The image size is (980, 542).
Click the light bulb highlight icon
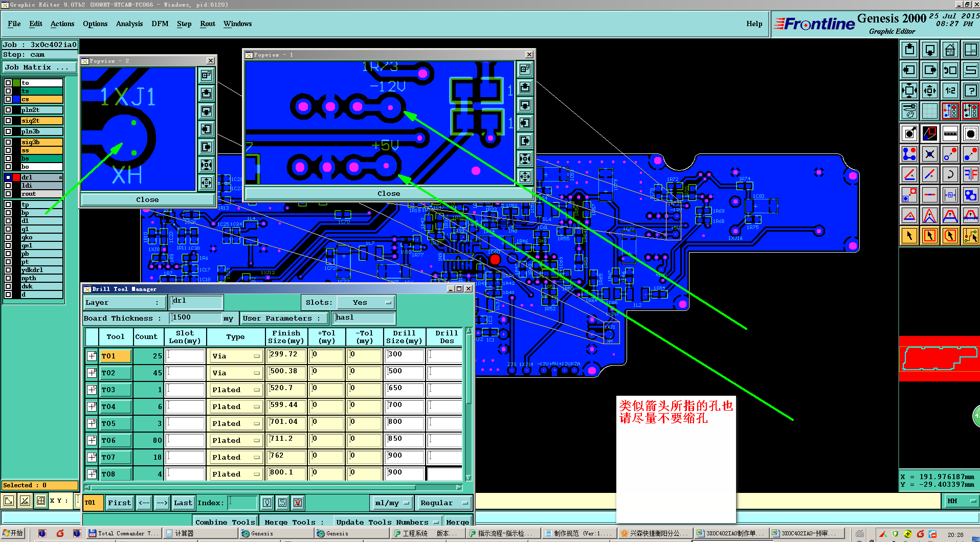[267, 503]
